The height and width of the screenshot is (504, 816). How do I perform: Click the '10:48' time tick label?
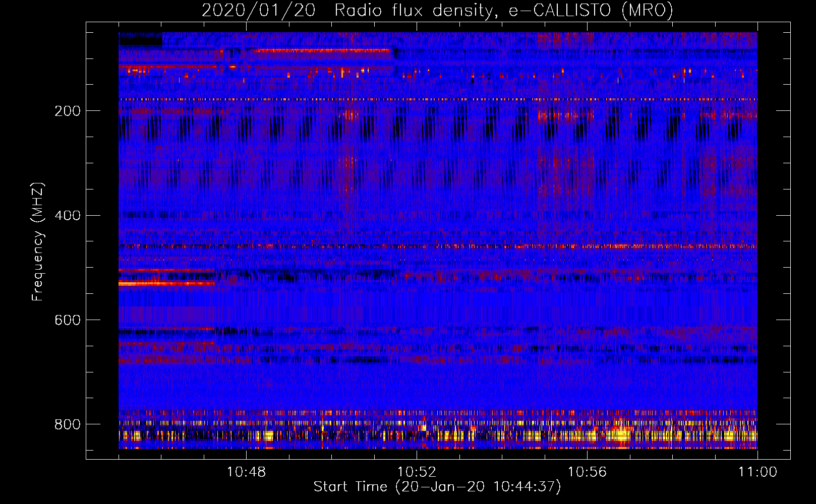pyautogui.click(x=246, y=472)
